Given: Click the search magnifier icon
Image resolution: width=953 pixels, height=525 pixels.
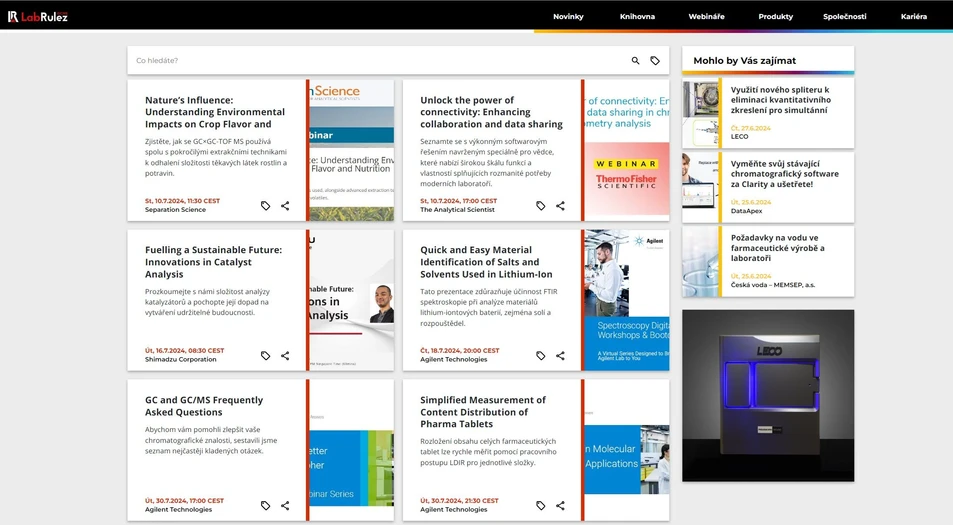Looking at the screenshot, I should 635,61.
